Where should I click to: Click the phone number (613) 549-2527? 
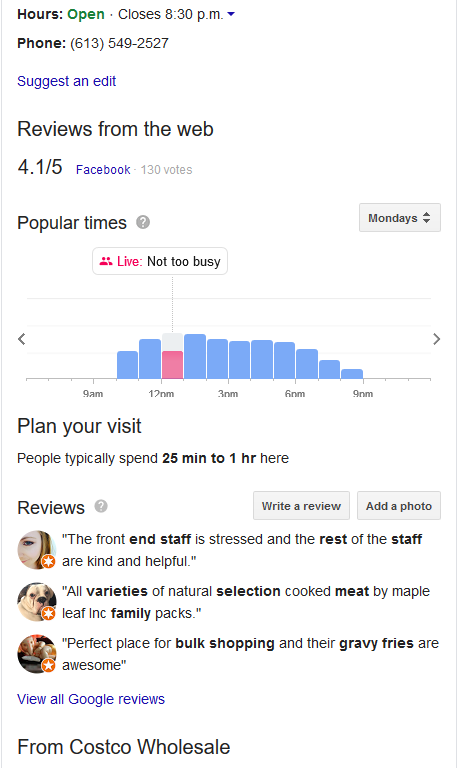pyautogui.click(x=120, y=43)
